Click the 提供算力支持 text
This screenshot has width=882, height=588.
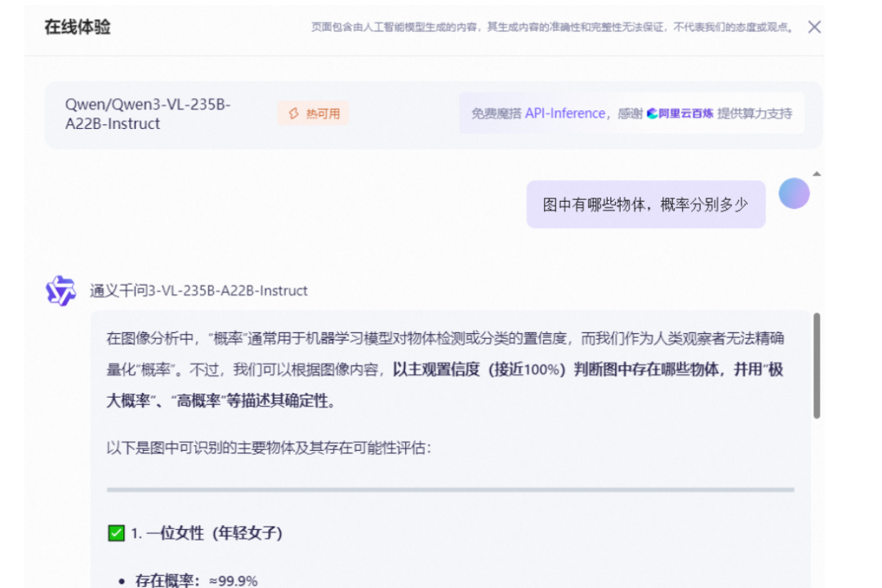pyautogui.click(x=755, y=113)
